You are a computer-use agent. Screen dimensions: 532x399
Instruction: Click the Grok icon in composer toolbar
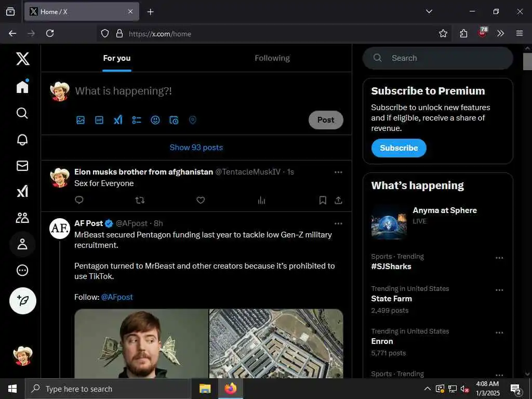(x=118, y=120)
